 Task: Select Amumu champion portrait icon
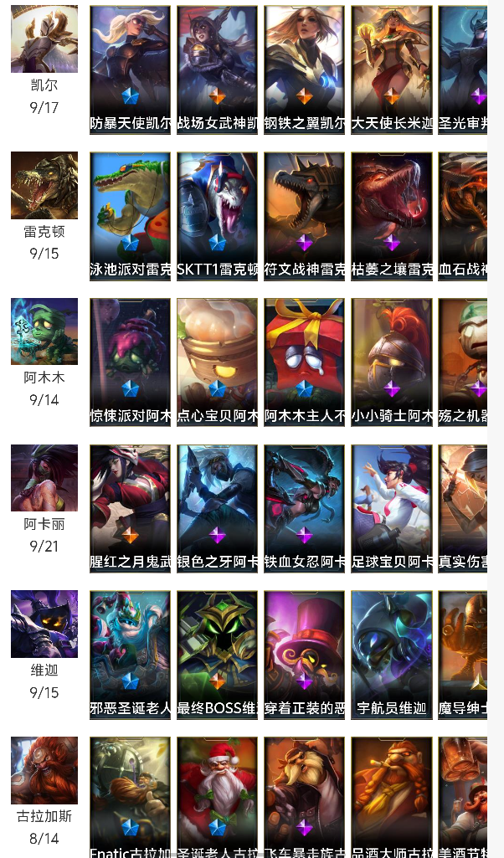pos(44,331)
